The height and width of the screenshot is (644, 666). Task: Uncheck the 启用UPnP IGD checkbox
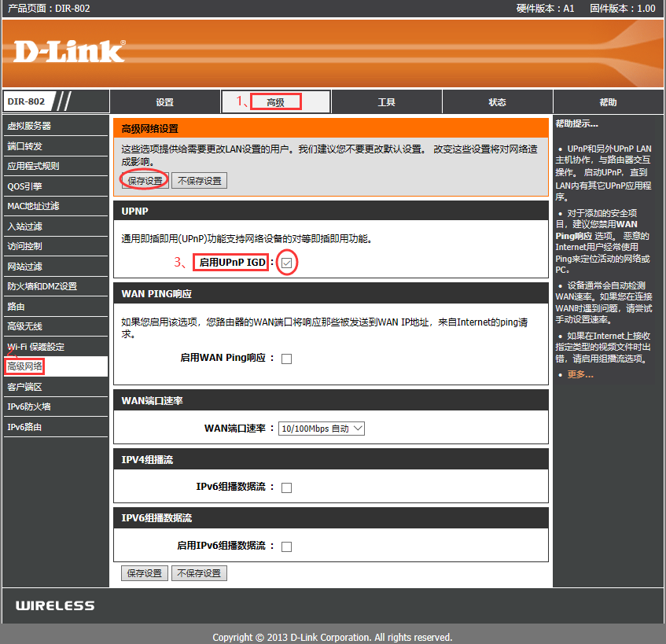pos(287,263)
